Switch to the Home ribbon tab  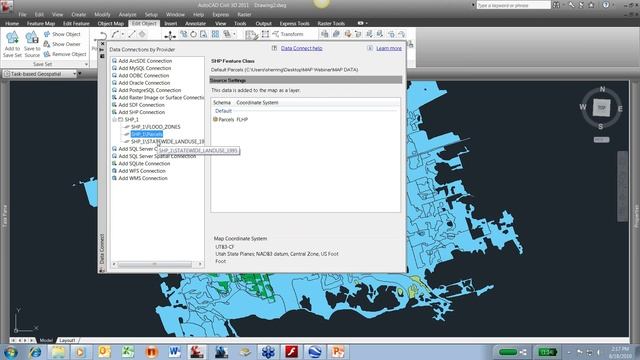(12, 24)
